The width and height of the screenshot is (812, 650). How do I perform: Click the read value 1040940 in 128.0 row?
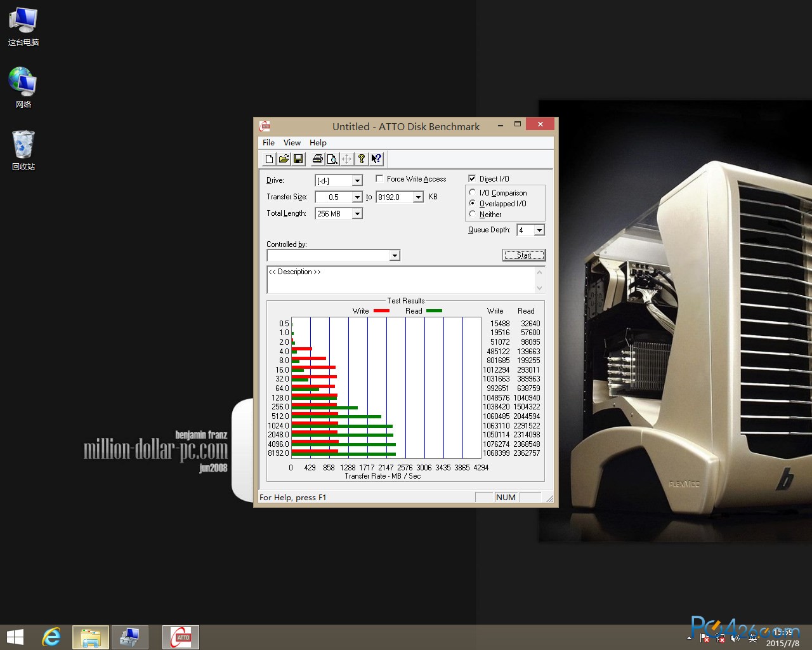(x=527, y=398)
